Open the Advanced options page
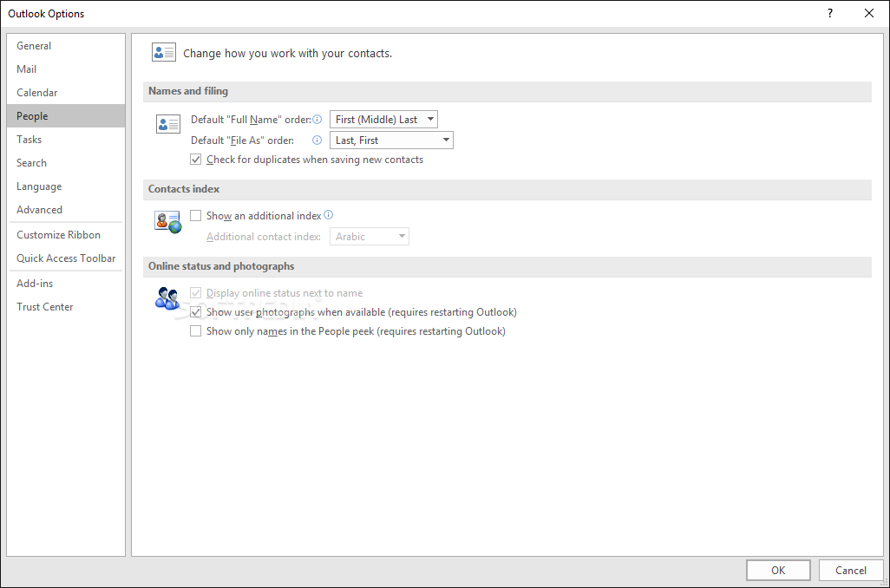The image size is (890, 588). pyautogui.click(x=66, y=209)
